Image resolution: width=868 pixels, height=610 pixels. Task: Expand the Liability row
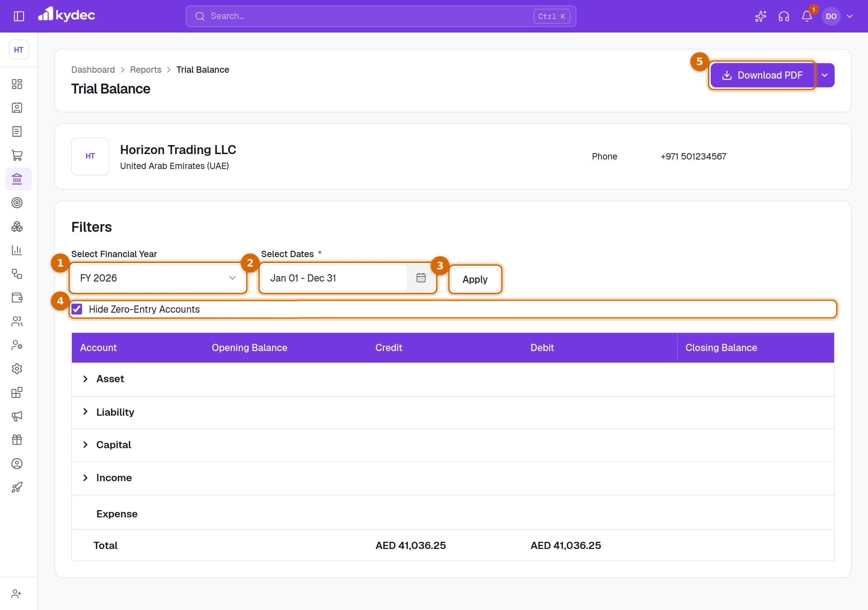click(x=85, y=412)
